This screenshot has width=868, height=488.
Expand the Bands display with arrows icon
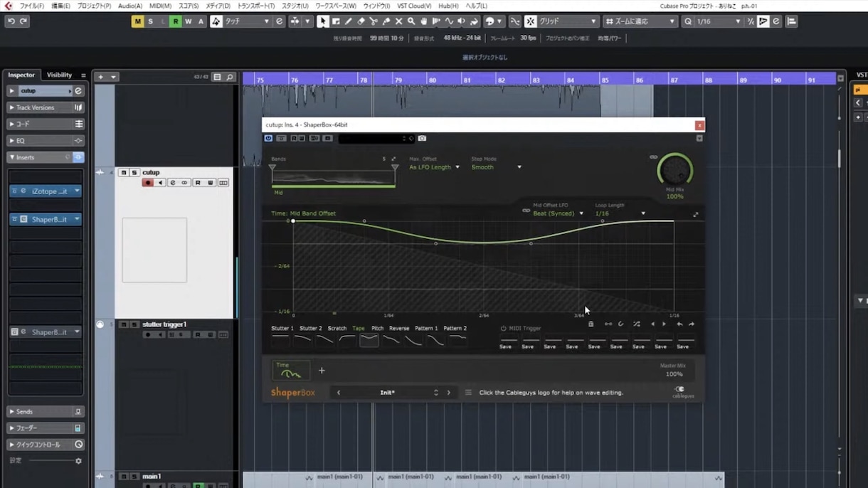tap(393, 159)
